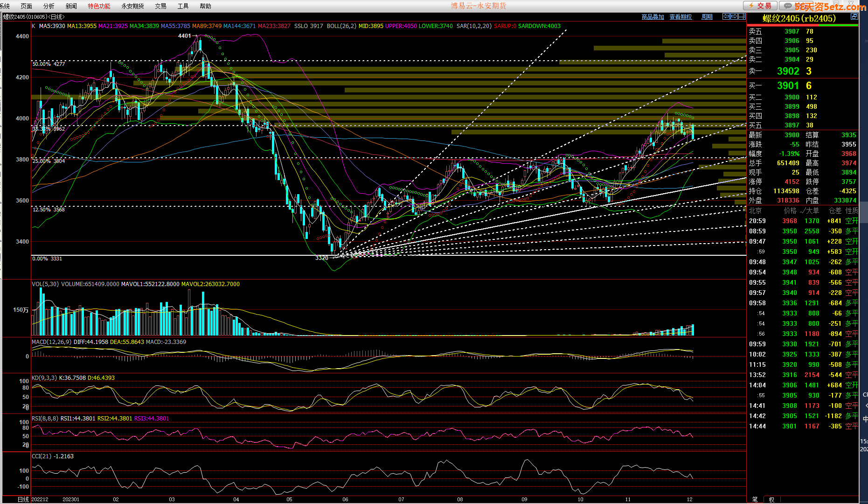The height and width of the screenshot is (504, 868).
Task: Select the KD(9,3,3) indicator label
Action: [44, 378]
